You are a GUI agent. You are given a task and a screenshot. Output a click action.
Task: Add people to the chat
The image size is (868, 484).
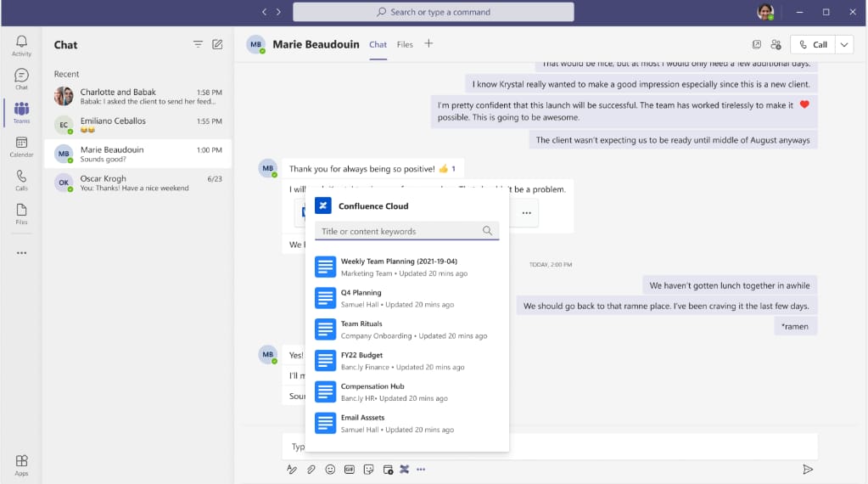(x=776, y=44)
